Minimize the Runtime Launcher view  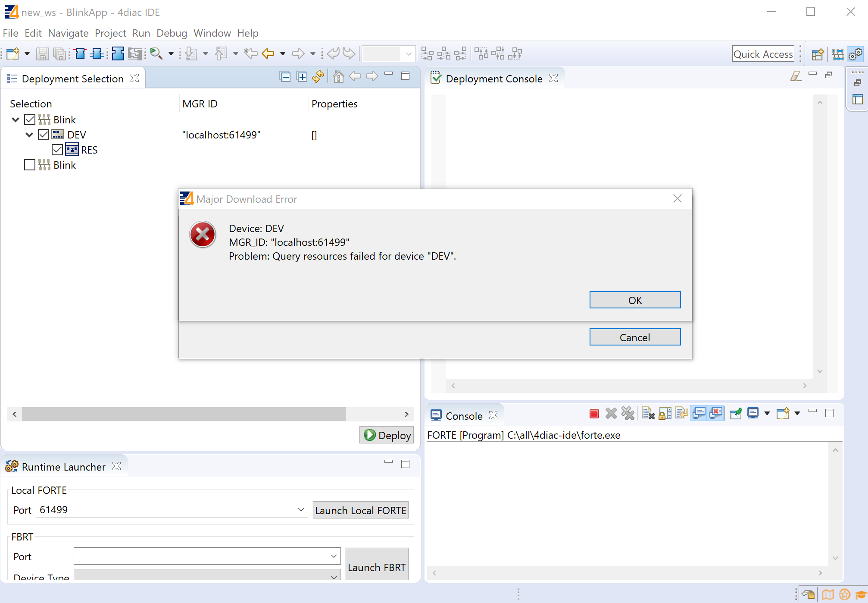click(388, 462)
